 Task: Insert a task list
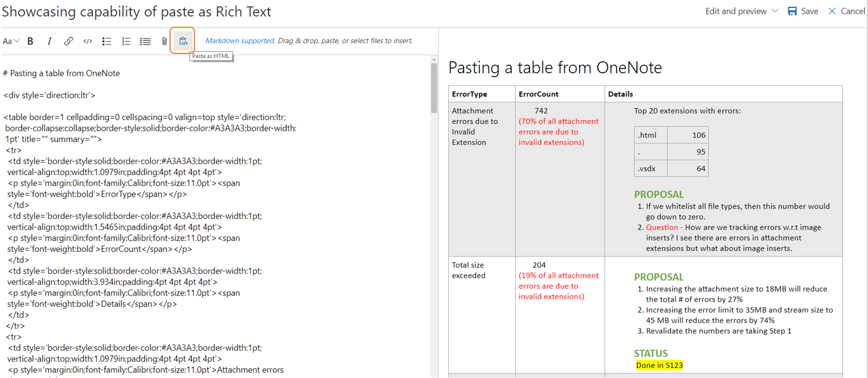tap(145, 41)
